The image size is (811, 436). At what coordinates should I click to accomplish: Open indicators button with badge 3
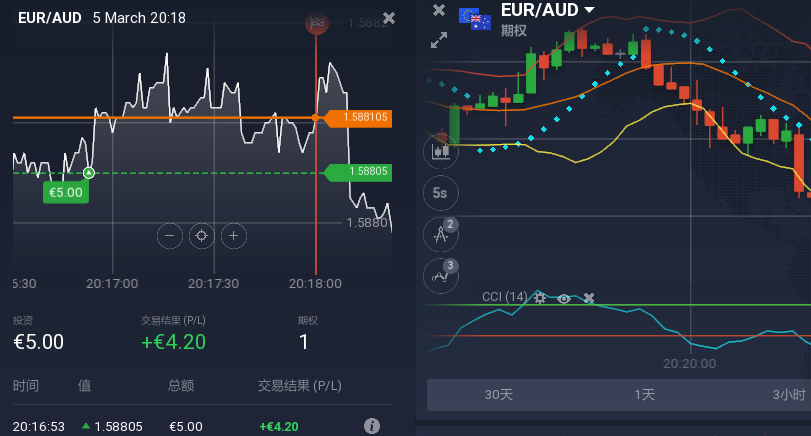[x=441, y=276]
